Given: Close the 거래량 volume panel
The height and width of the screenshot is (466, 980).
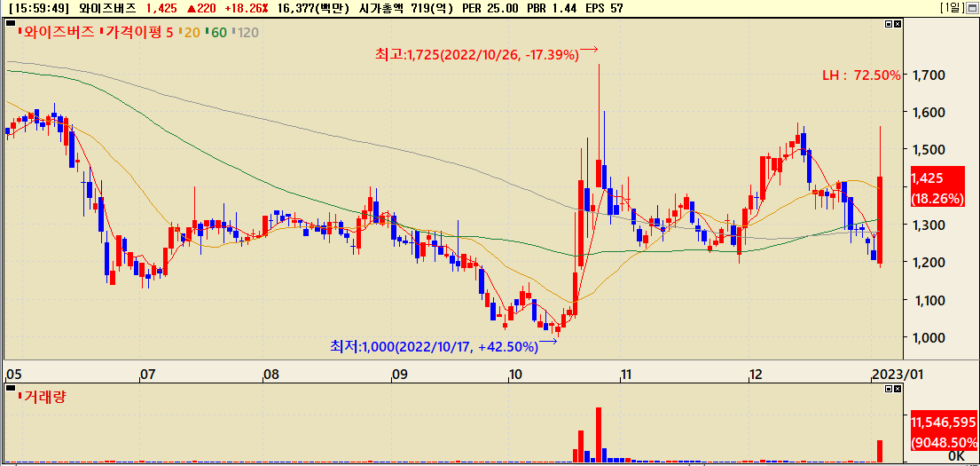Looking at the screenshot, I should click(898, 389).
